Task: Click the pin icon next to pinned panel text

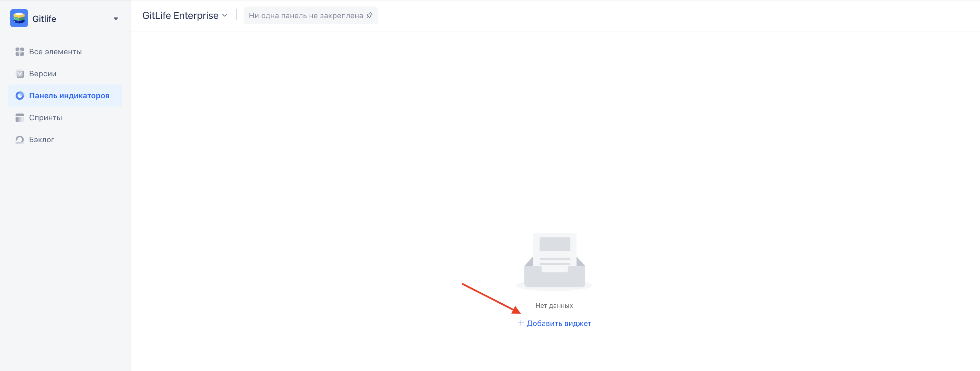Action: click(369, 15)
